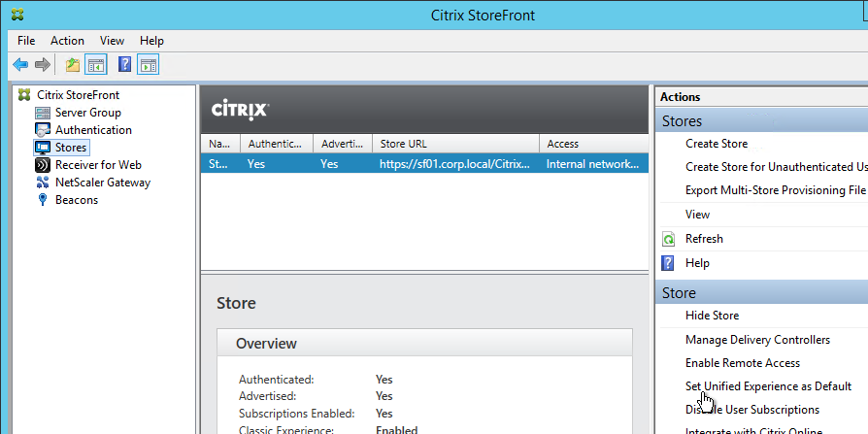The image size is (868, 434).
Task: Click Hide Store action
Action: click(712, 316)
